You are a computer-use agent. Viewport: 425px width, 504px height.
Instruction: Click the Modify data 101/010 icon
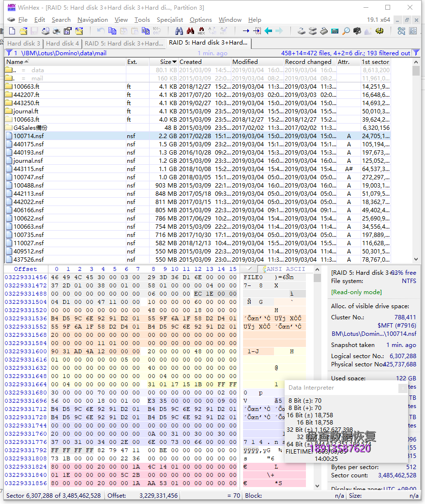157,31
